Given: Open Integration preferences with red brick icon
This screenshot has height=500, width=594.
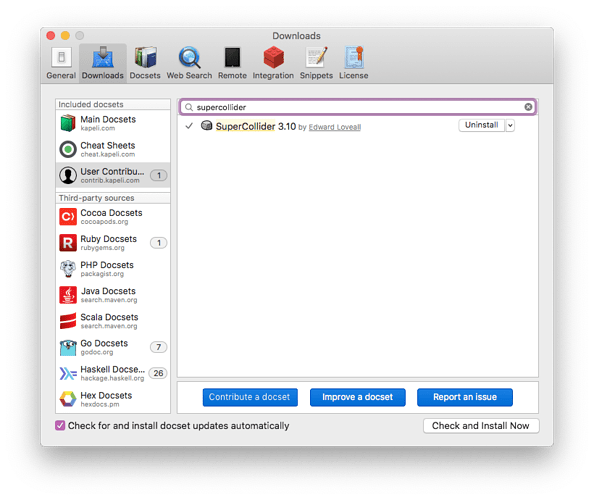Looking at the screenshot, I should [273, 63].
